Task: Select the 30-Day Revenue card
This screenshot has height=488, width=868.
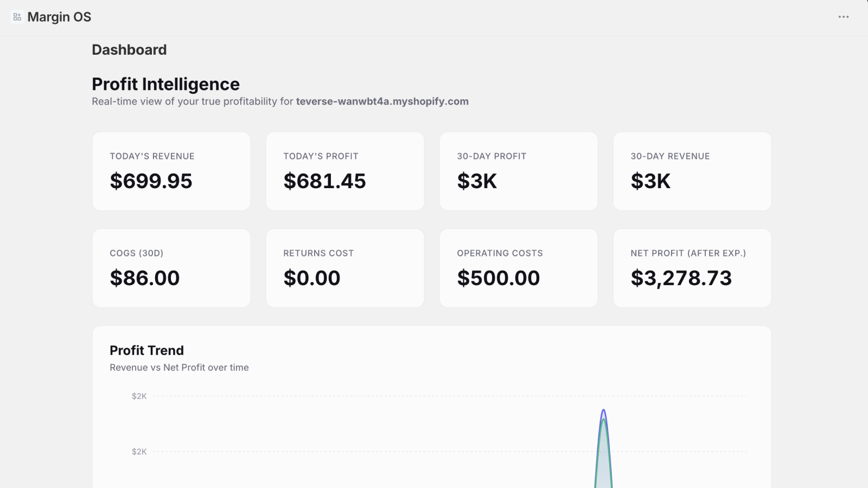Action: tap(692, 171)
